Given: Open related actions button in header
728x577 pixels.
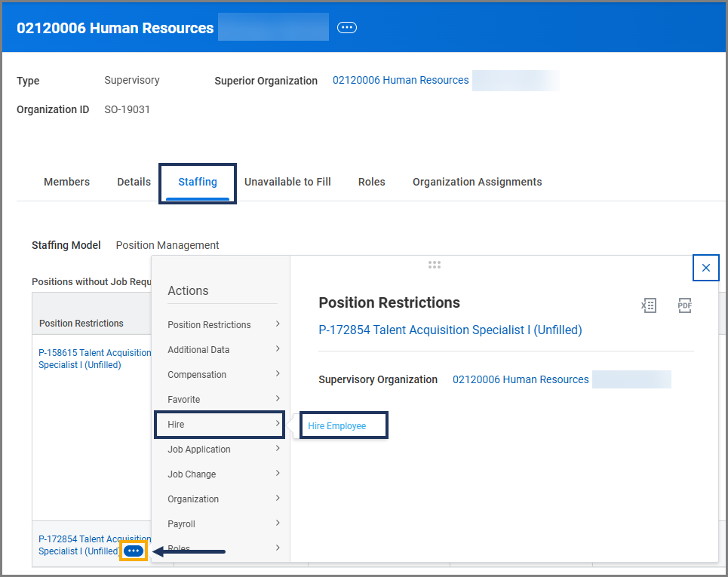Looking at the screenshot, I should 347,28.
